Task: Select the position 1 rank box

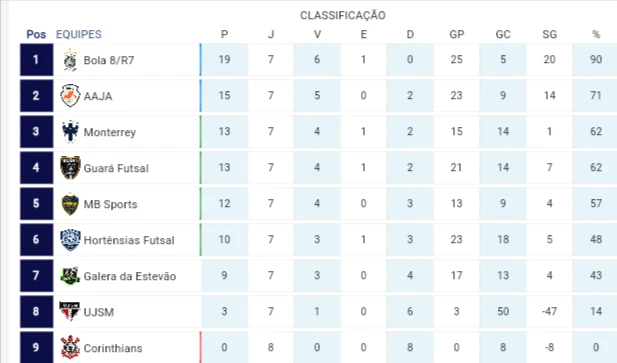Action: click(x=37, y=60)
